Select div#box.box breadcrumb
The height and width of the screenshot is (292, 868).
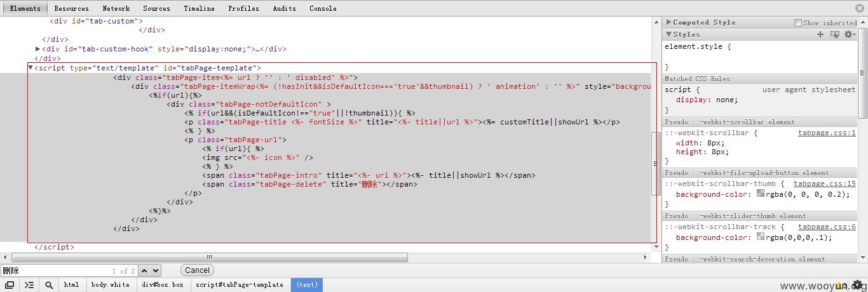pyautogui.click(x=163, y=285)
